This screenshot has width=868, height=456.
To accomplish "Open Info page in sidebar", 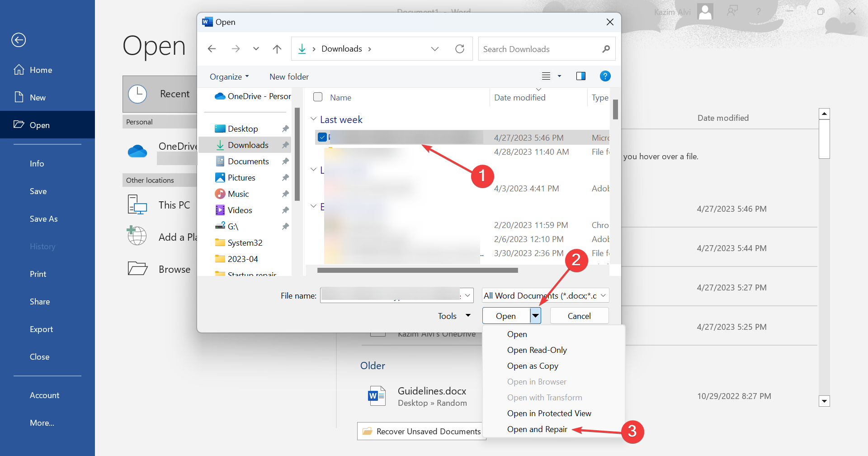I will (x=37, y=164).
